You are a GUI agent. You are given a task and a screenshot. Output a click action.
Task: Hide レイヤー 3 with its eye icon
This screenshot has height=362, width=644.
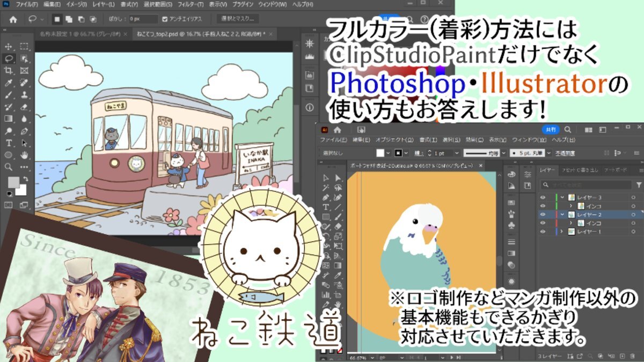(543, 197)
